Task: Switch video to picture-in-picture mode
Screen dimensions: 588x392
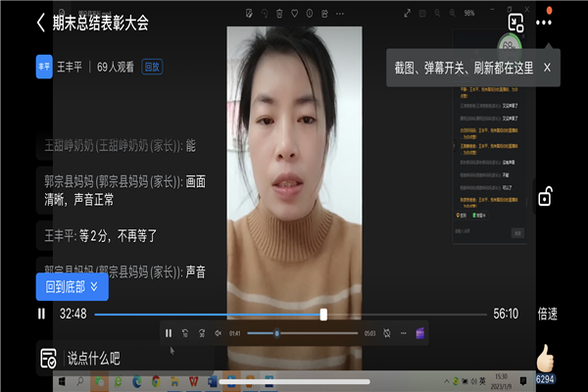Action: coord(515,23)
